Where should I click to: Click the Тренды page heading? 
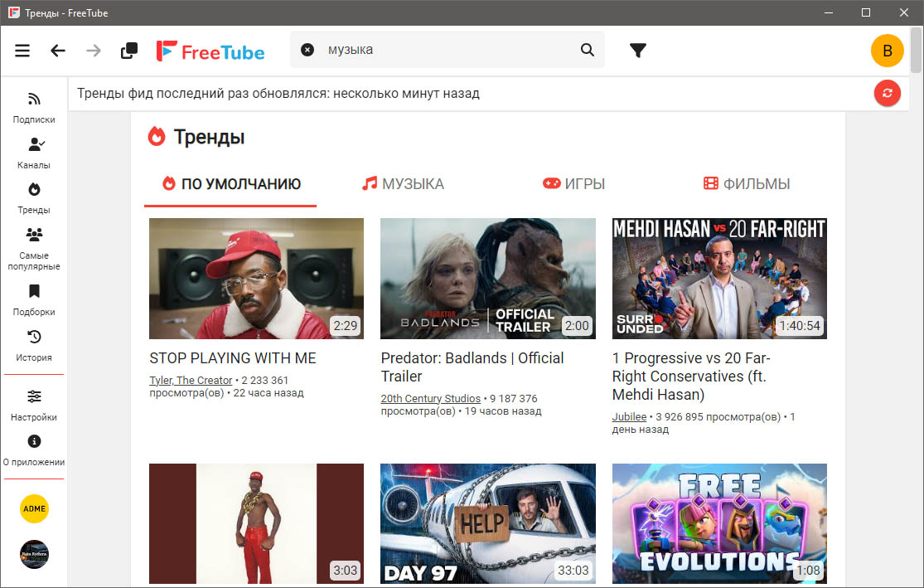[x=209, y=138]
